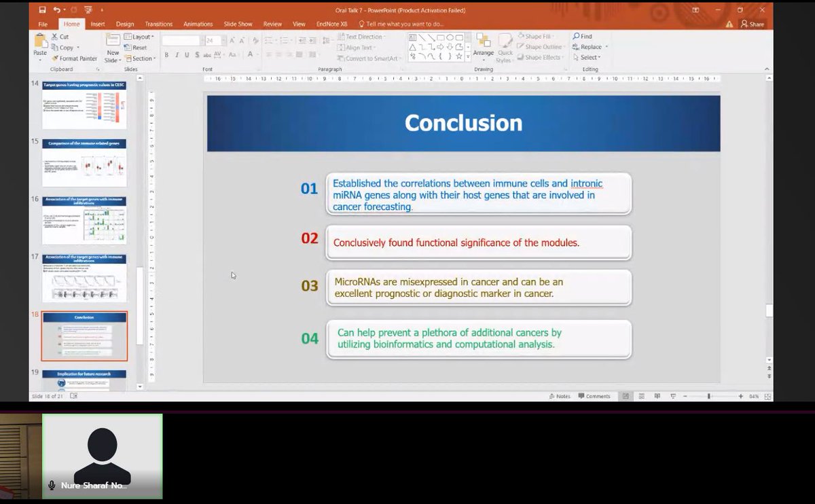Screen dimensions: 815x504
Task: Undo the last action
Action: point(56,10)
